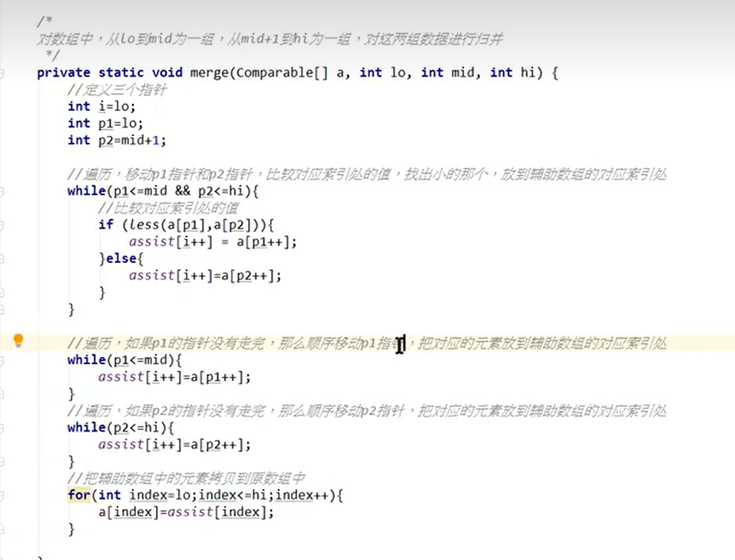The image size is (735, 560).
Task: Click the comment about moving the p2 pointer sequentially
Action: point(367,410)
